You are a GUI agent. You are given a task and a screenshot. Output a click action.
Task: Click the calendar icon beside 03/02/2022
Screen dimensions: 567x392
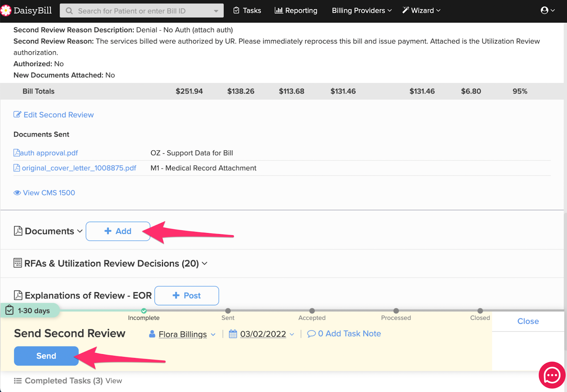[233, 334]
